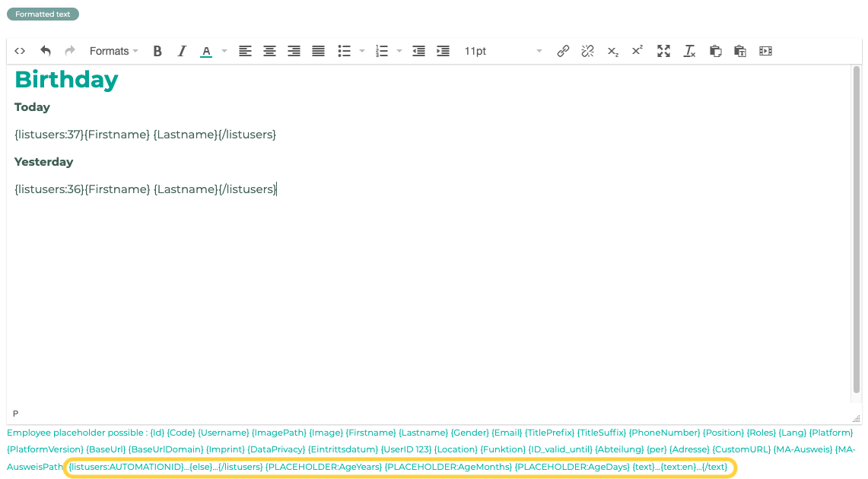Insert a bullet list

[345, 51]
